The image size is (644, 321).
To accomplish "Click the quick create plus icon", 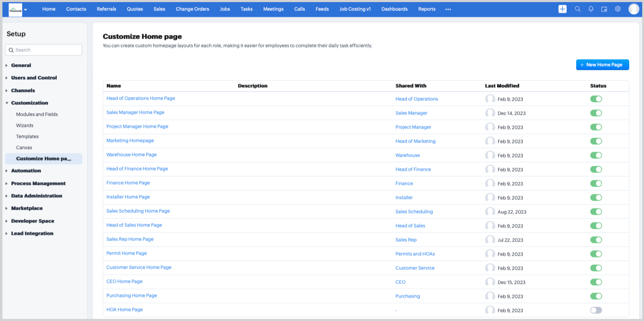I will (x=562, y=9).
